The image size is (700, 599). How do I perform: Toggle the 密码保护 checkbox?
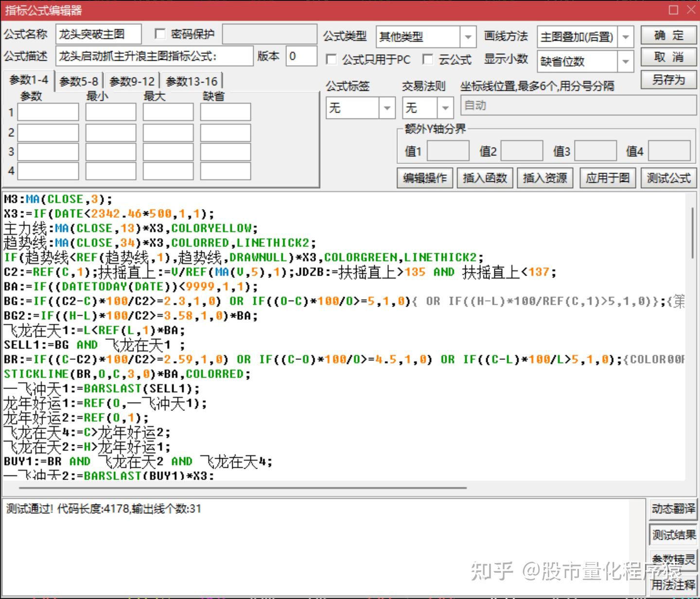click(x=160, y=34)
